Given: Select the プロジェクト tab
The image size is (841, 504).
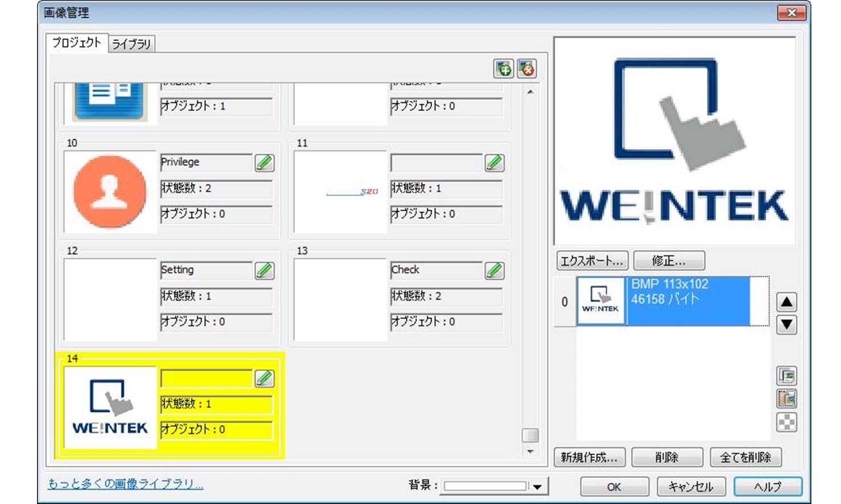Looking at the screenshot, I should tap(76, 43).
